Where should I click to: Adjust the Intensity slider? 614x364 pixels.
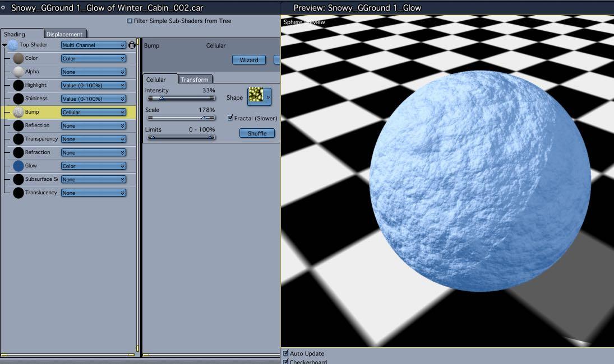click(x=181, y=98)
